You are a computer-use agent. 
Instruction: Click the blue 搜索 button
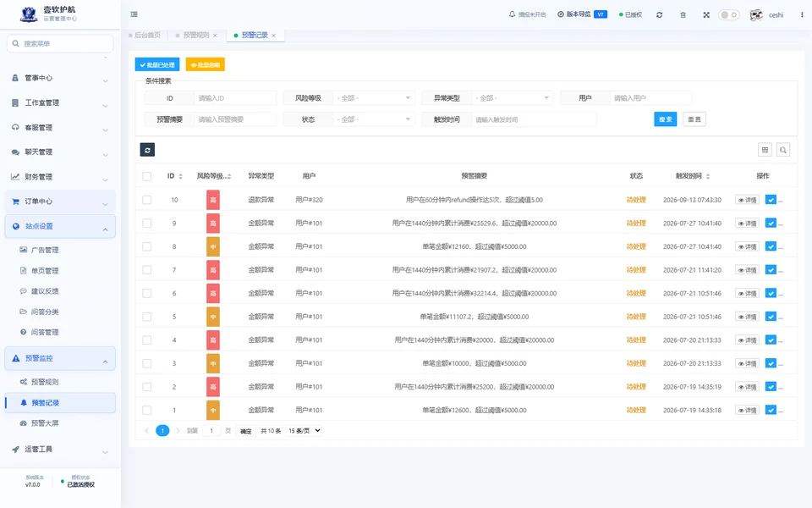(x=666, y=119)
